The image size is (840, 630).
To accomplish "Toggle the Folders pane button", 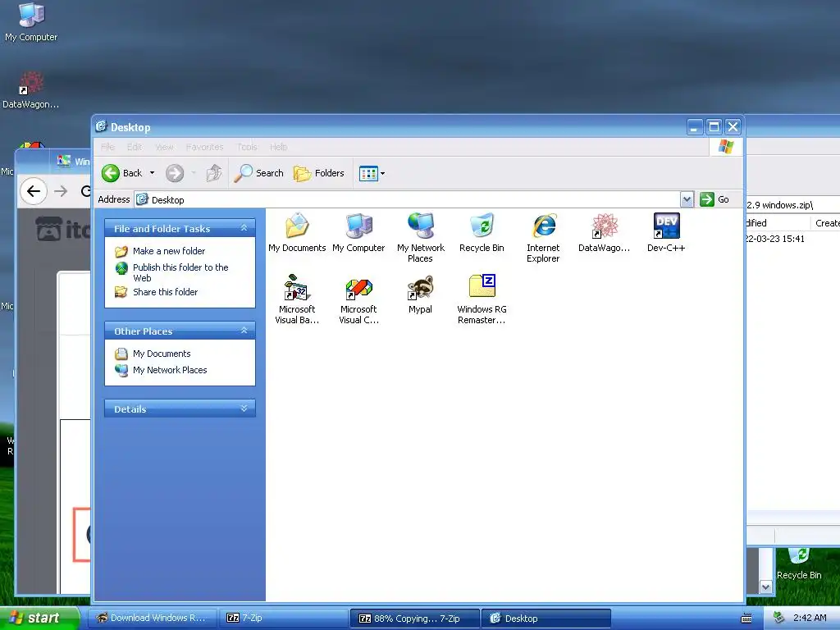I will click(319, 173).
